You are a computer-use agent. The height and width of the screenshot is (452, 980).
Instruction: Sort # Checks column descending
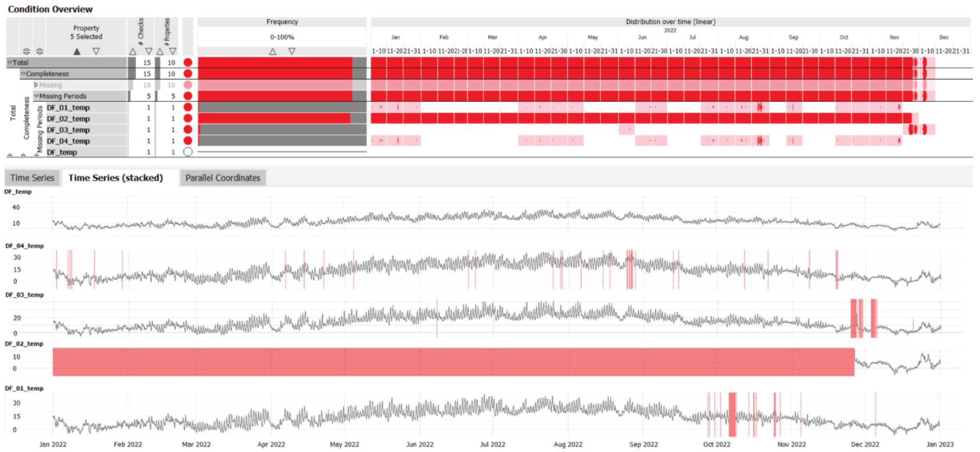coord(149,51)
